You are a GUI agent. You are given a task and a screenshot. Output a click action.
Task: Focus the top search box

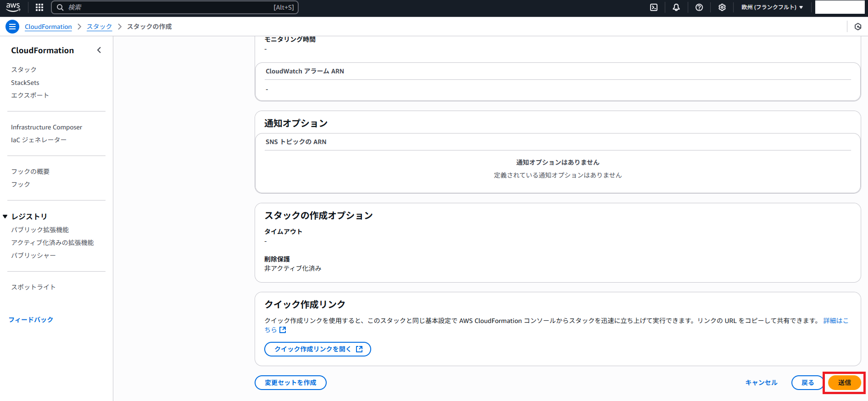coord(175,7)
